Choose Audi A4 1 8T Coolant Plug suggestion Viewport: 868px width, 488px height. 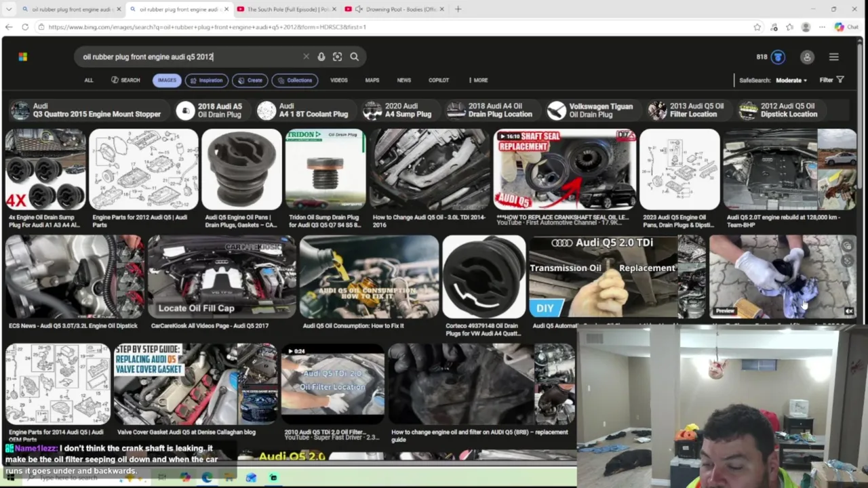(304, 110)
